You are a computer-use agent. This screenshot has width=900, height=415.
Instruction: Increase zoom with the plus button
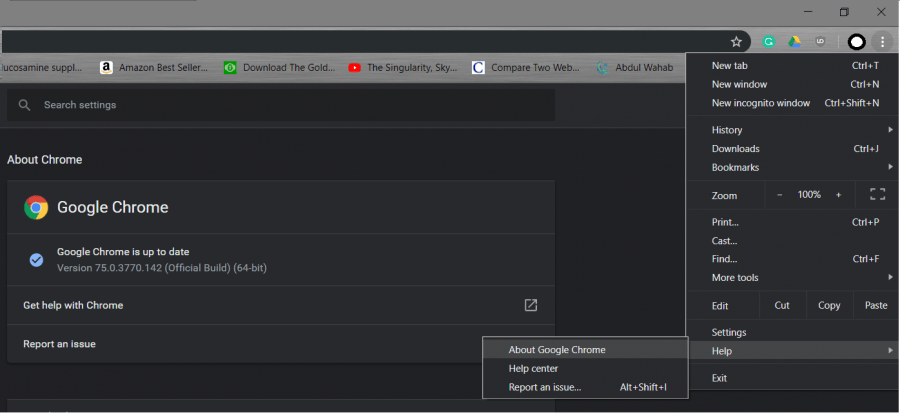(x=838, y=195)
